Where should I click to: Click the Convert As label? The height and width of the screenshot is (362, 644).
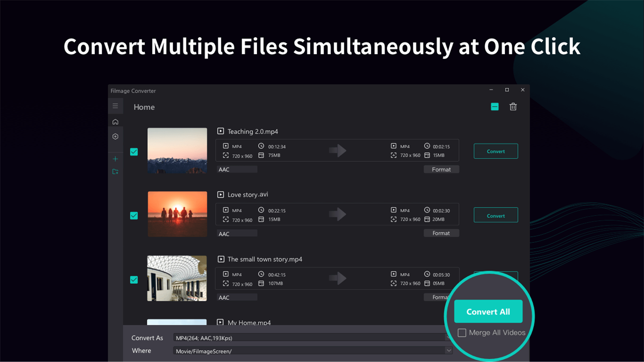click(x=147, y=338)
